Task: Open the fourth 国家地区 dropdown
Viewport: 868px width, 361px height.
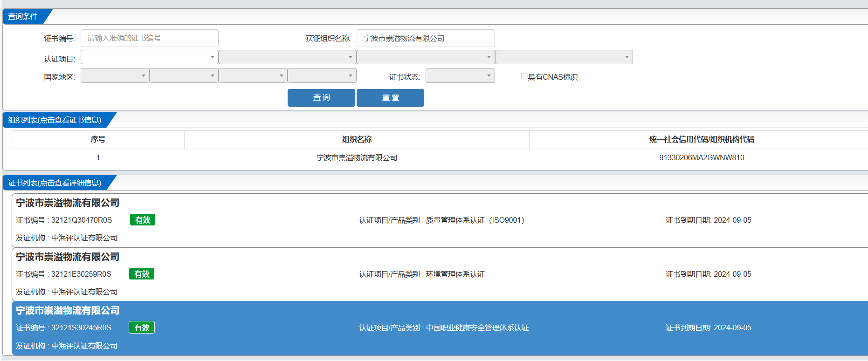Action: (x=322, y=75)
